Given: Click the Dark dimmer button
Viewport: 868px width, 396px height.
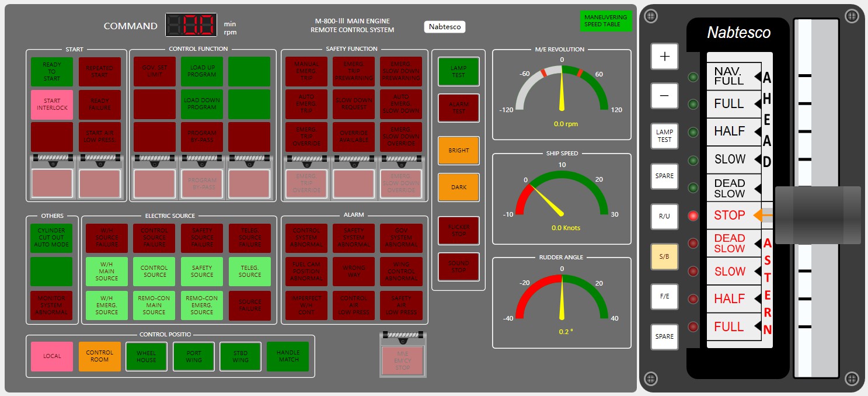Looking at the screenshot, I should coord(459,187).
